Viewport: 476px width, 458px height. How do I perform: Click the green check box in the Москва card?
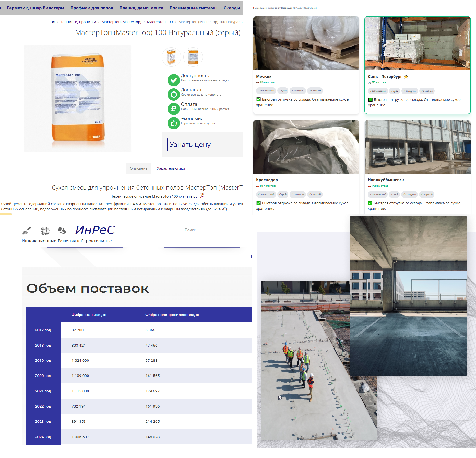coord(258,99)
